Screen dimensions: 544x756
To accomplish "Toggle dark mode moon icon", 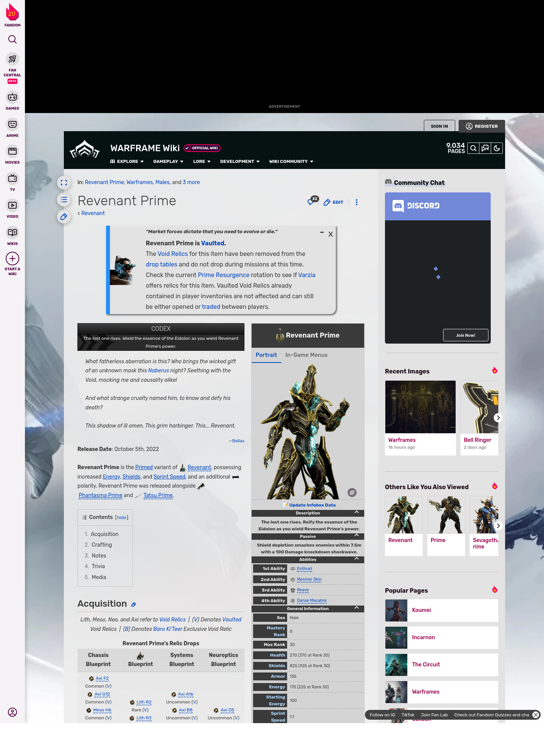I will tap(497, 148).
